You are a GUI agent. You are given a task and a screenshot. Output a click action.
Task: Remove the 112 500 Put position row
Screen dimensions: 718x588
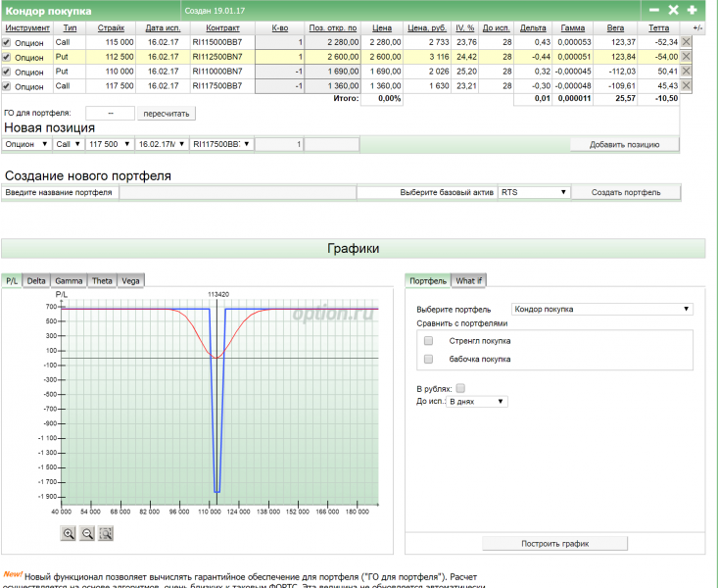[x=686, y=57]
